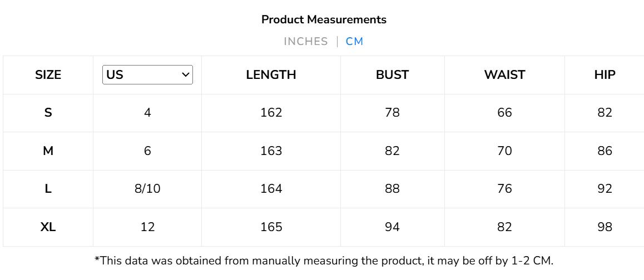Click the length value 162 cell
The height and width of the screenshot is (280, 644).
pyautogui.click(x=271, y=113)
